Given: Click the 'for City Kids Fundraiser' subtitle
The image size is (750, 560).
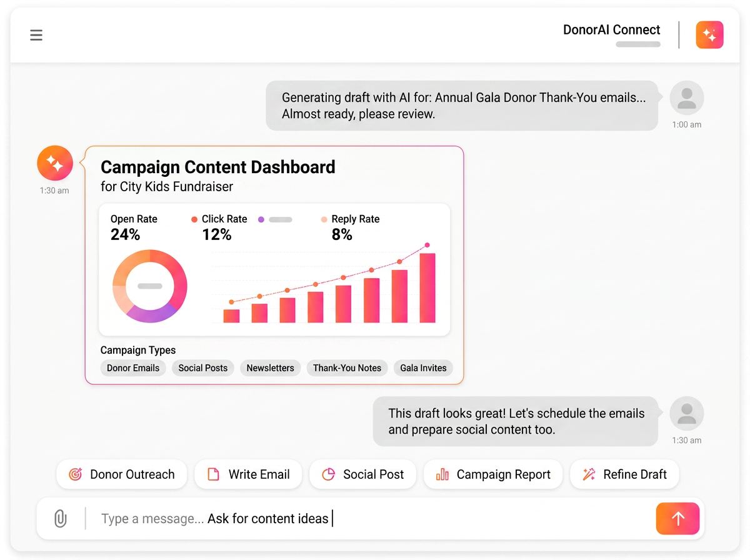Looking at the screenshot, I should click(x=167, y=186).
